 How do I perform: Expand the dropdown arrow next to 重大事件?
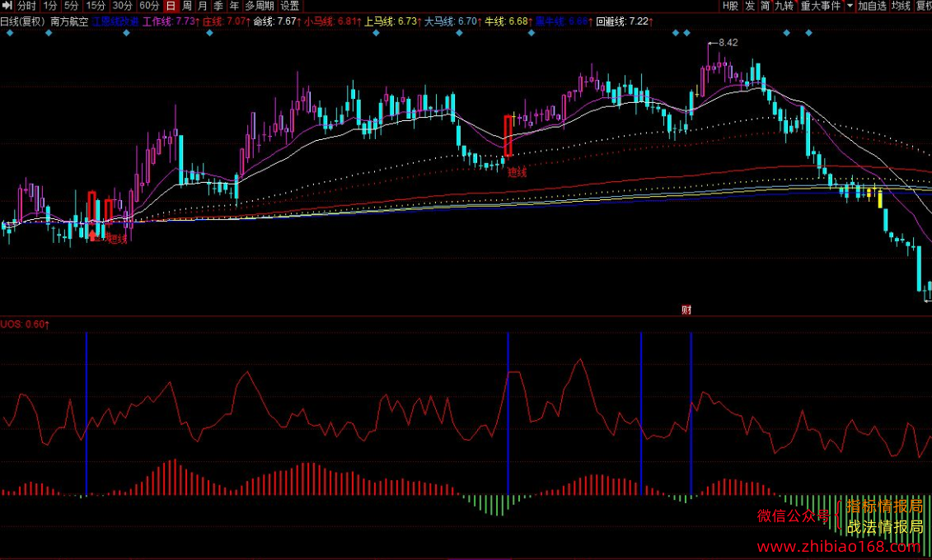(x=850, y=5)
